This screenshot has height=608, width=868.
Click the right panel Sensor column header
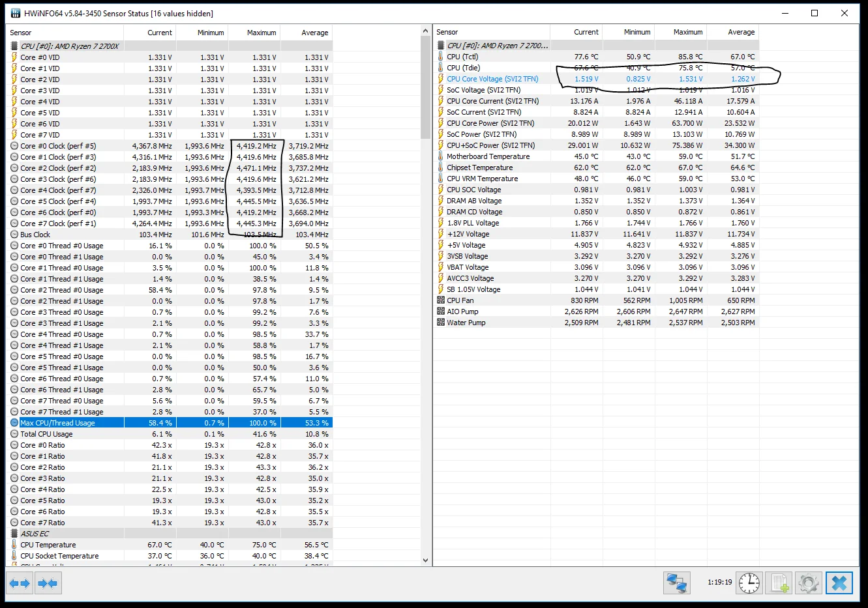(x=492, y=32)
